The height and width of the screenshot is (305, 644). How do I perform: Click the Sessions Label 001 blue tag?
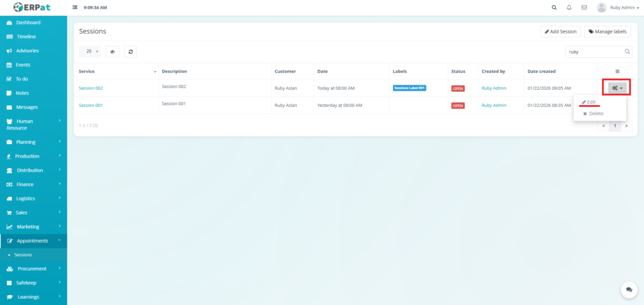[x=409, y=88]
